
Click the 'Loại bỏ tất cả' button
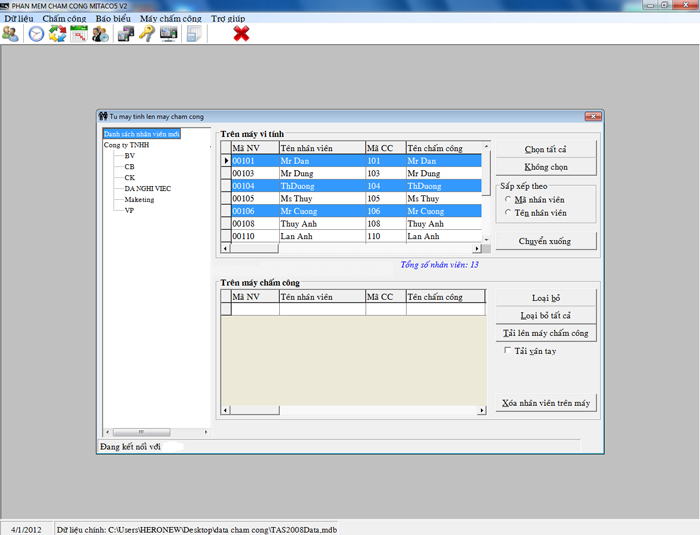pos(546,315)
